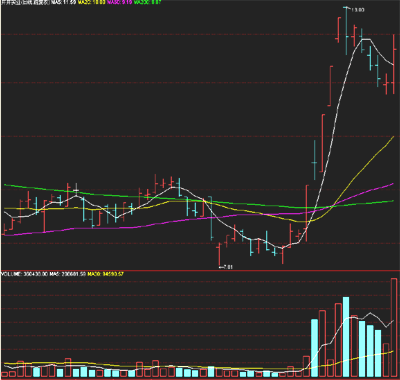
Task: Click the yellow MA20 indicator label
Action: point(92,2)
